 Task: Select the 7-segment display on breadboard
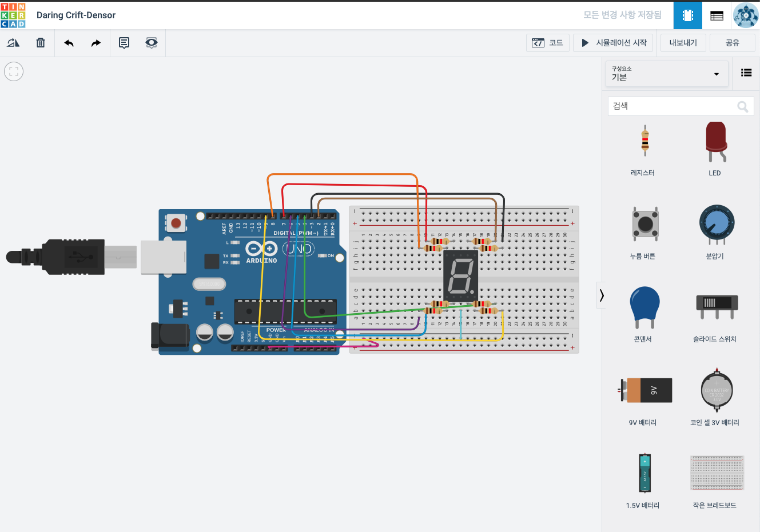[460, 277]
